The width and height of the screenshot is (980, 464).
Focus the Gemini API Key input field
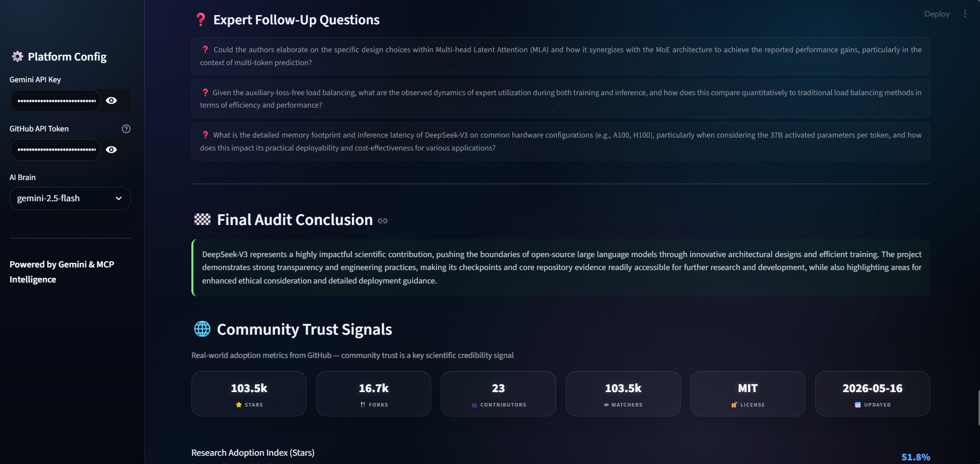[x=55, y=100]
